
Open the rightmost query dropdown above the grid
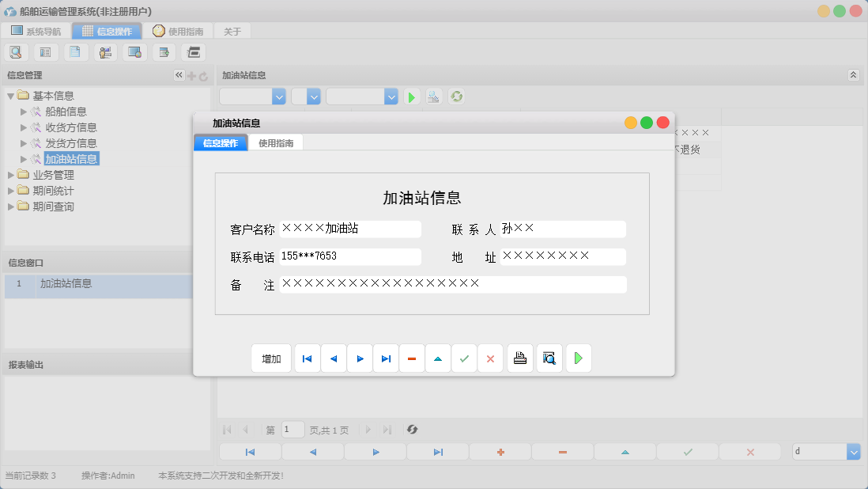[392, 96]
